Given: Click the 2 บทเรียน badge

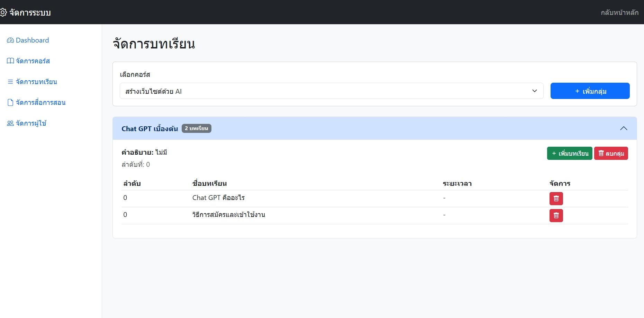Looking at the screenshot, I should pos(197,128).
